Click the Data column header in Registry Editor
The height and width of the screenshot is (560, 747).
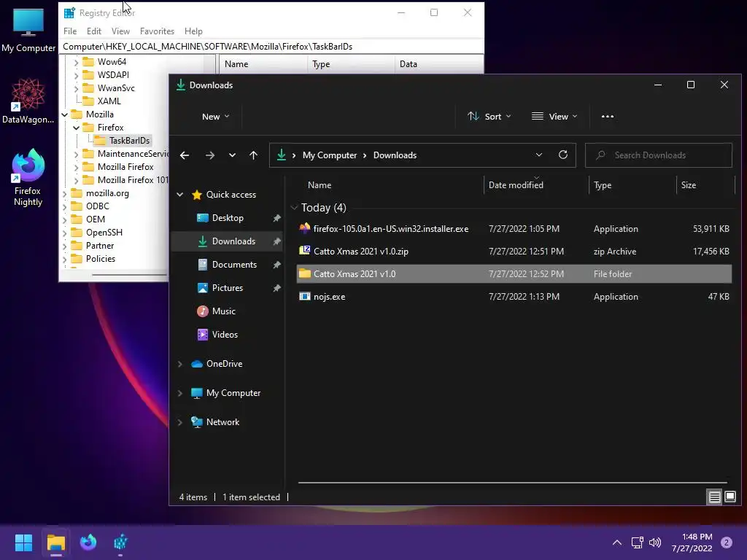coord(438,64)
